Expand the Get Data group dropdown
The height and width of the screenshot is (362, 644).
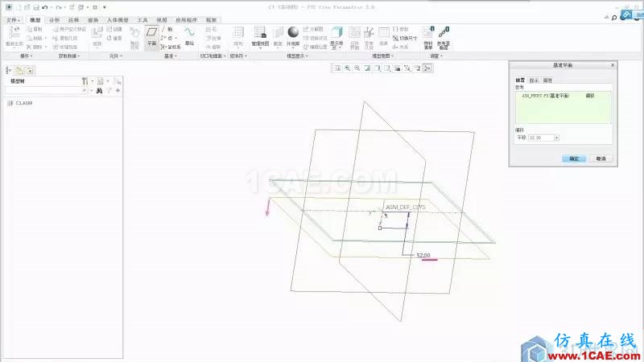point(69,56)
